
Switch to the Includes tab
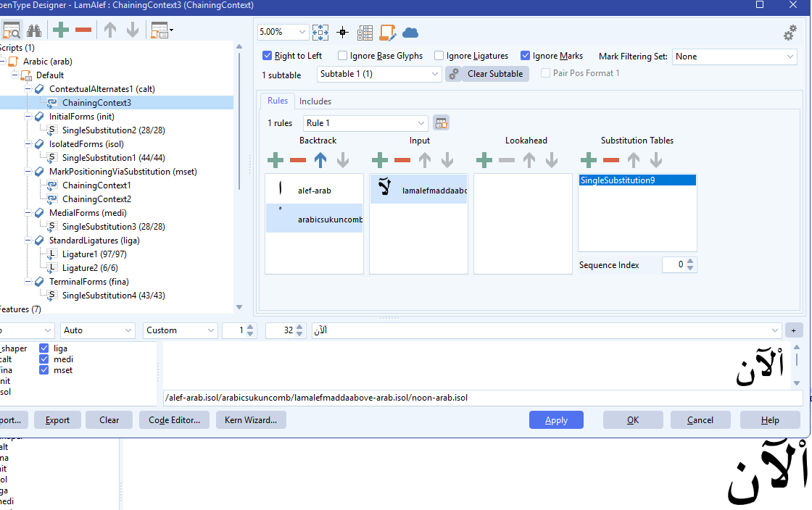315,101
